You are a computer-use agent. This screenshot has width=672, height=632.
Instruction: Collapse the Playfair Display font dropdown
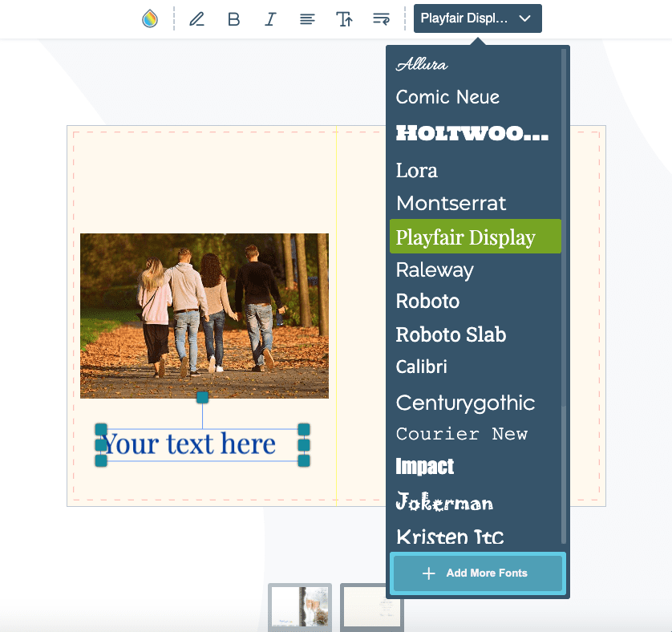coord(477,18)
